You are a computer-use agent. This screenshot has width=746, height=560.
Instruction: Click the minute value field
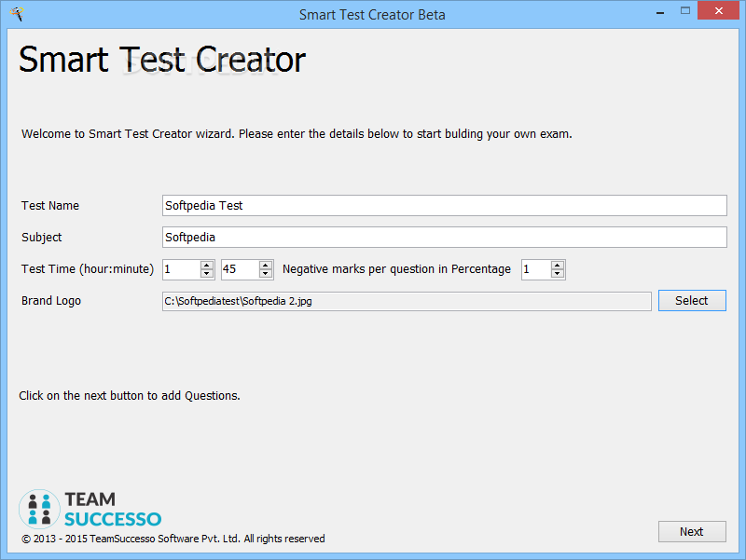[x=241, y=269]
